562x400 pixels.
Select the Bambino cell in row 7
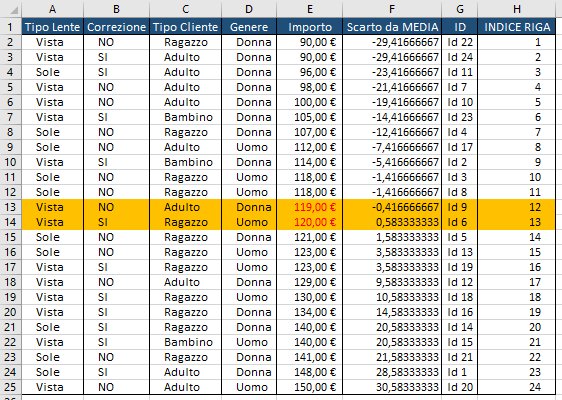[x=186, y=117]
